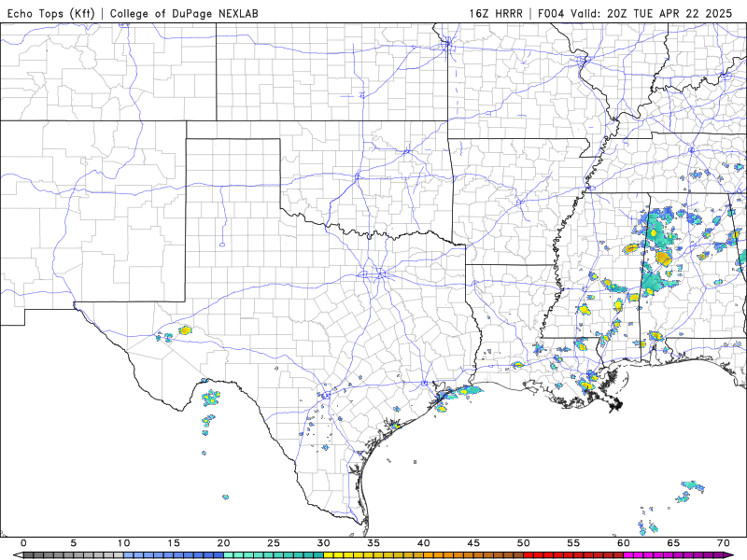The image size is (747, 560).
Task: Click the '45' colorbar tick label
Action: point(473,543)
